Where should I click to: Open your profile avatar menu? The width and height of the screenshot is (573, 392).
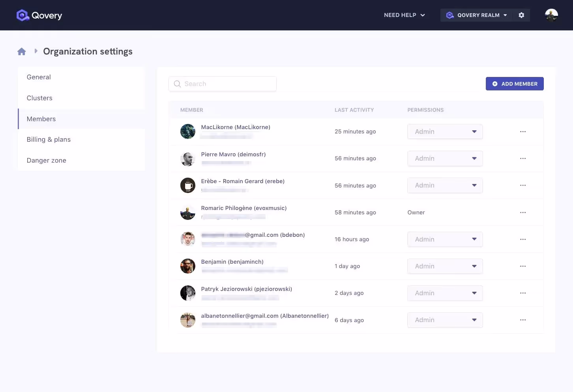pyautogui.click(x=551, y=15)
